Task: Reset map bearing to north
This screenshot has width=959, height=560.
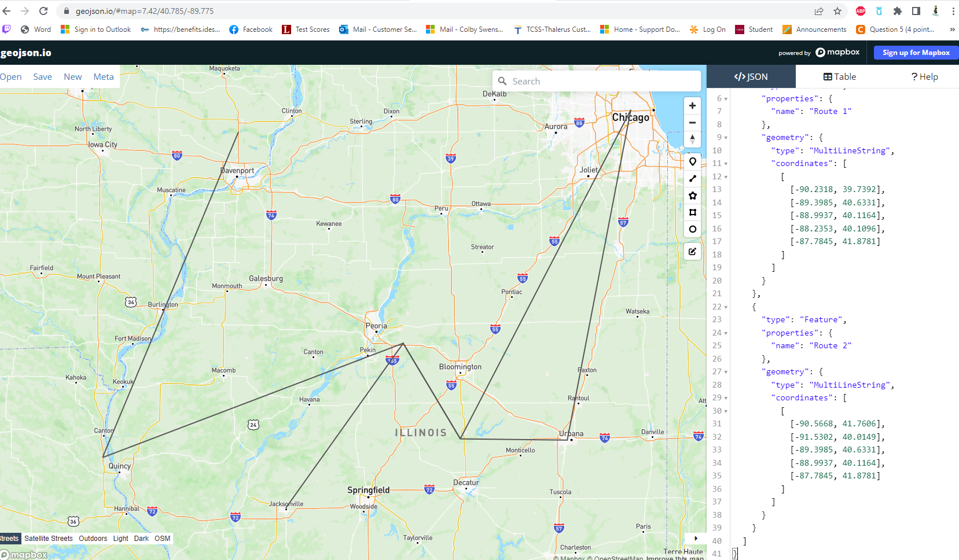Action: click(x=692, y=139)
